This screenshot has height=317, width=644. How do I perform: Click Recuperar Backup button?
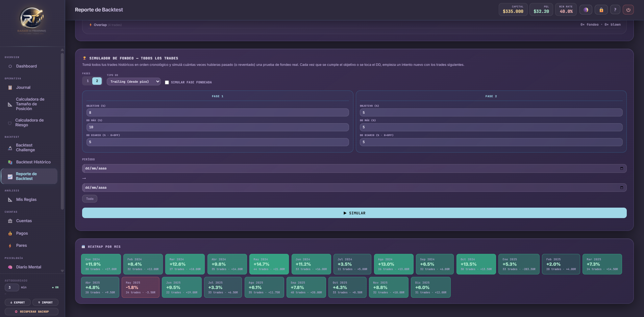tap(31, 312)
